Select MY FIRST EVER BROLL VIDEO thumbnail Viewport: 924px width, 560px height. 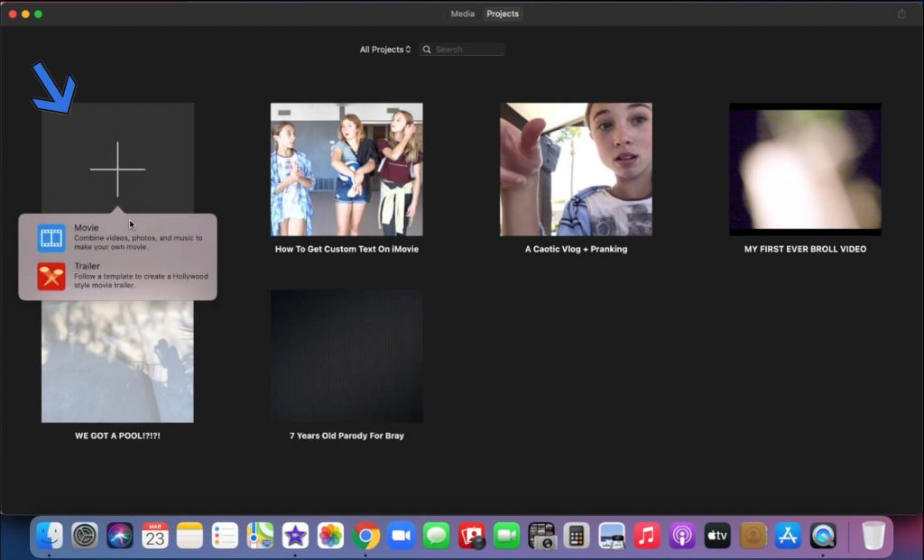click(x=805, y=170)
